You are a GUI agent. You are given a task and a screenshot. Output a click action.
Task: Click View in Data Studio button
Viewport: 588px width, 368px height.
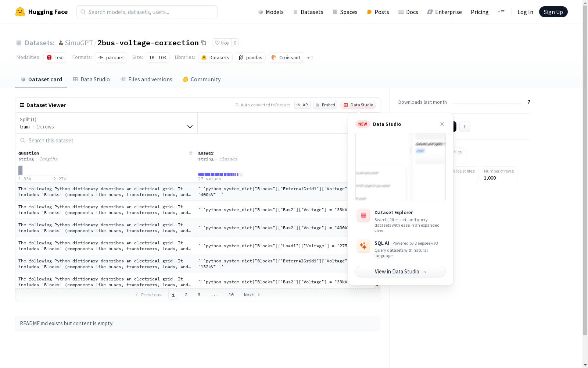click(401, 272)
